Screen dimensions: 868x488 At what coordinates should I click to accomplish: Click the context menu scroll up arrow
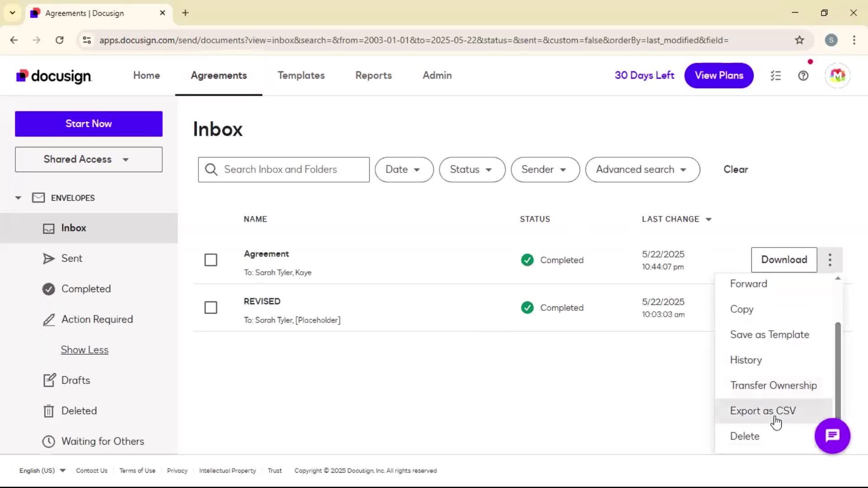838,278
